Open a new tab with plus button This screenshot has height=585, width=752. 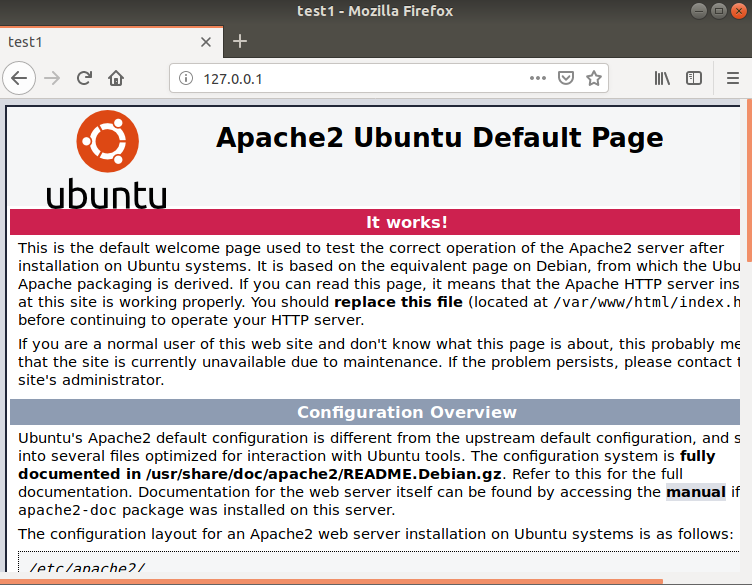240,41
